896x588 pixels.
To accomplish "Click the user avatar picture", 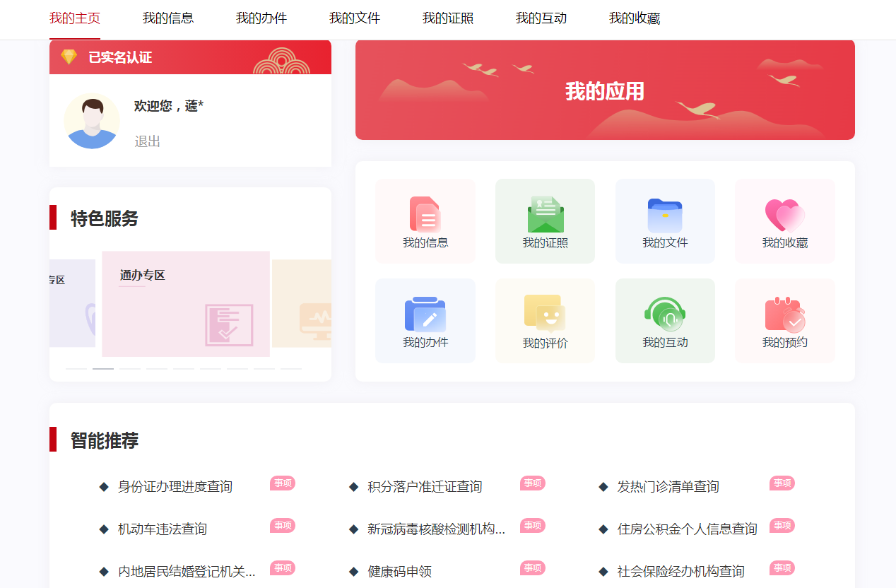I will [92, 121].
